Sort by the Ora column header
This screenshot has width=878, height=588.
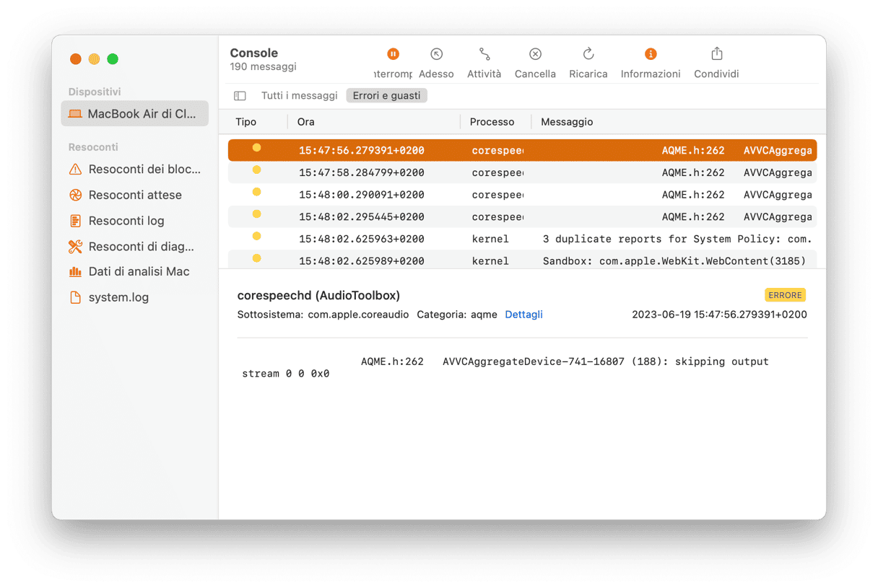point(306,122)
